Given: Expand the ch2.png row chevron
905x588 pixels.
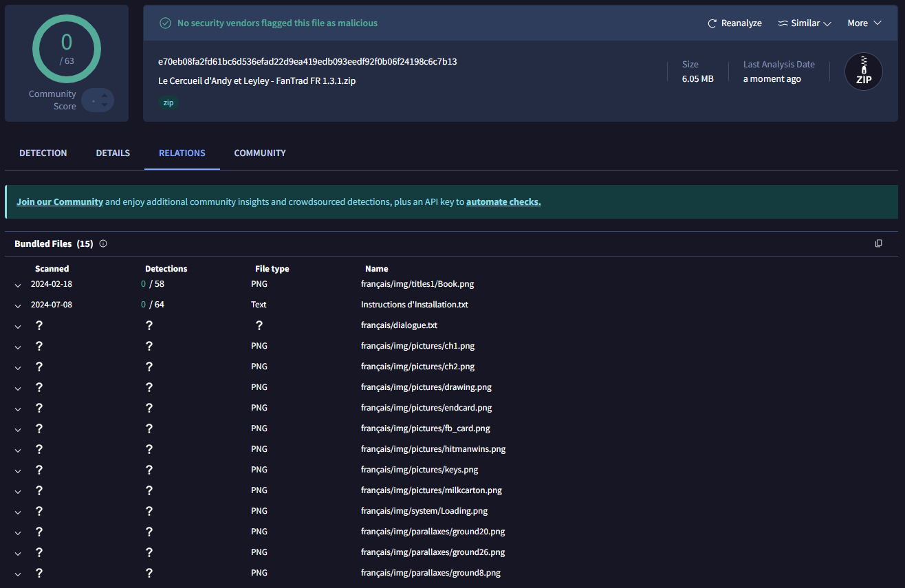Looking at the screenshot, I should point(19,367).
